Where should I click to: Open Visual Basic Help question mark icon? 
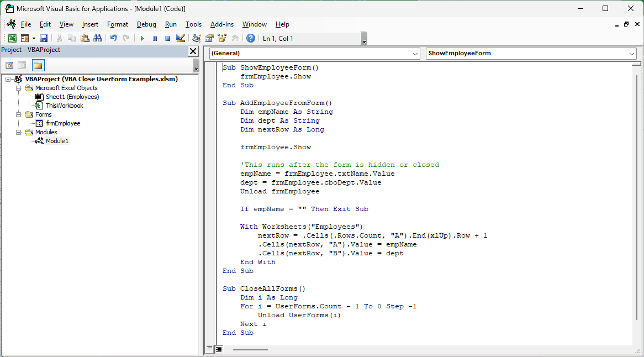tap(251, 38)
